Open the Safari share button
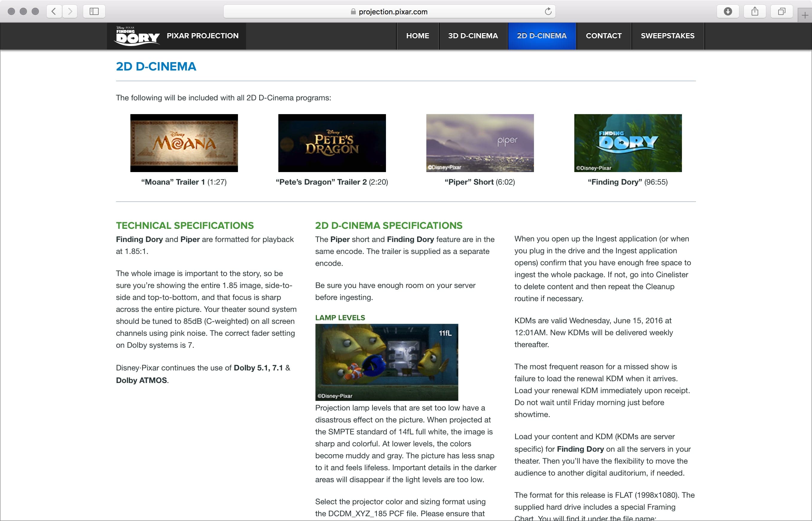This screenshot has height=521, width=812. (755, 12)
